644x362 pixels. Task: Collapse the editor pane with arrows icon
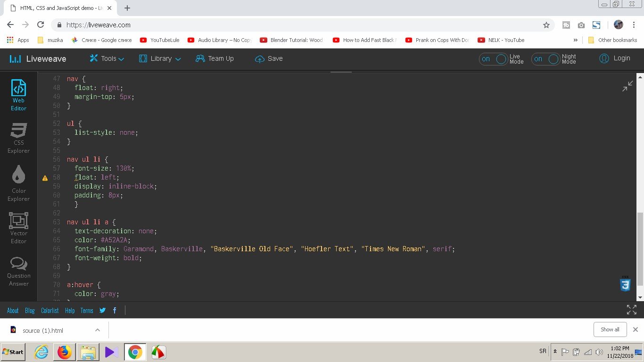coord(627,86)
